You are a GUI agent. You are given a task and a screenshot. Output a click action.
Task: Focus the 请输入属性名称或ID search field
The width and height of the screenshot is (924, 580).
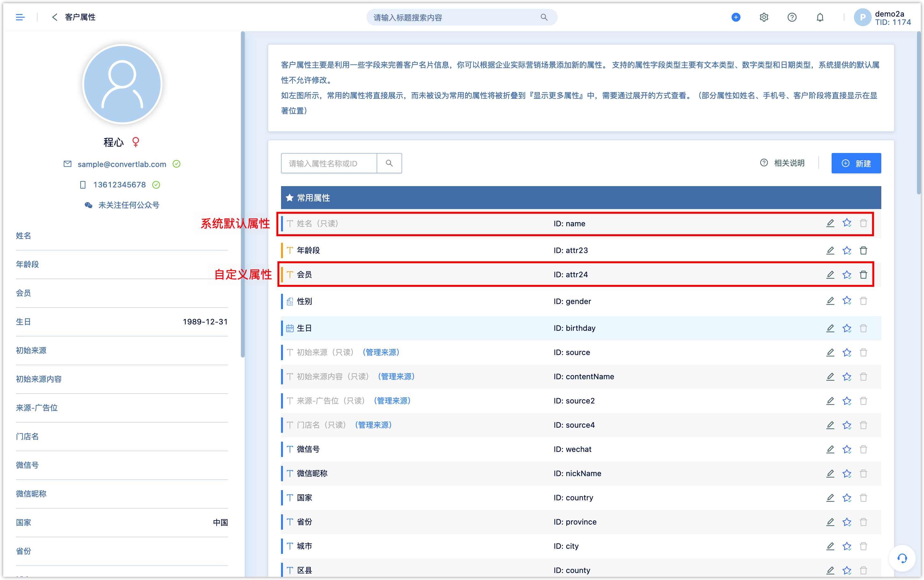point(329,163)
